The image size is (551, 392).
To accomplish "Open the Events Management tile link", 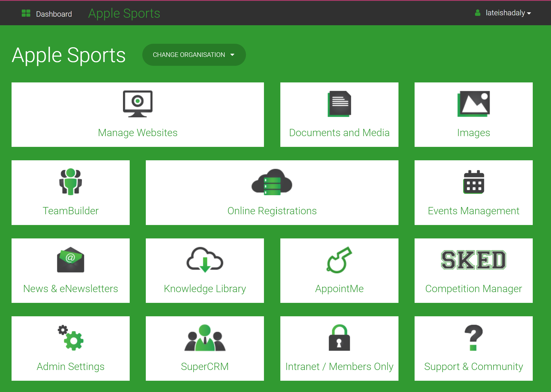I will coord(473,211).
